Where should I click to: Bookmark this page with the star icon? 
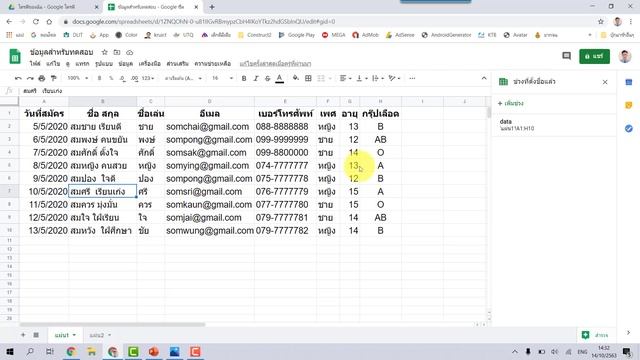pos(600,22)
